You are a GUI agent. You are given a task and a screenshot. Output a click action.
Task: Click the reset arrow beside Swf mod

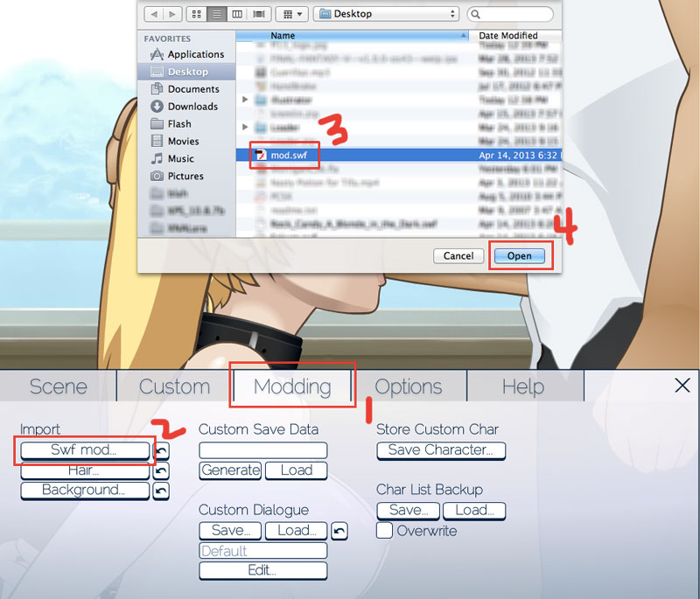(x=161, y=450)
